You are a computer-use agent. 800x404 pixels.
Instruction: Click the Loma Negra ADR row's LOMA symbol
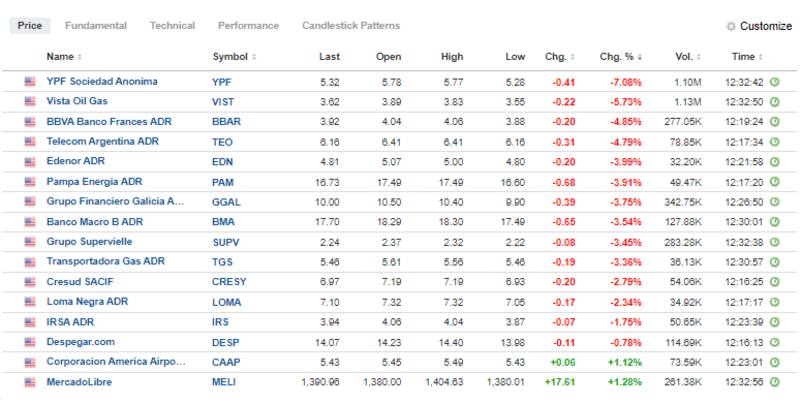click(226, 301)
